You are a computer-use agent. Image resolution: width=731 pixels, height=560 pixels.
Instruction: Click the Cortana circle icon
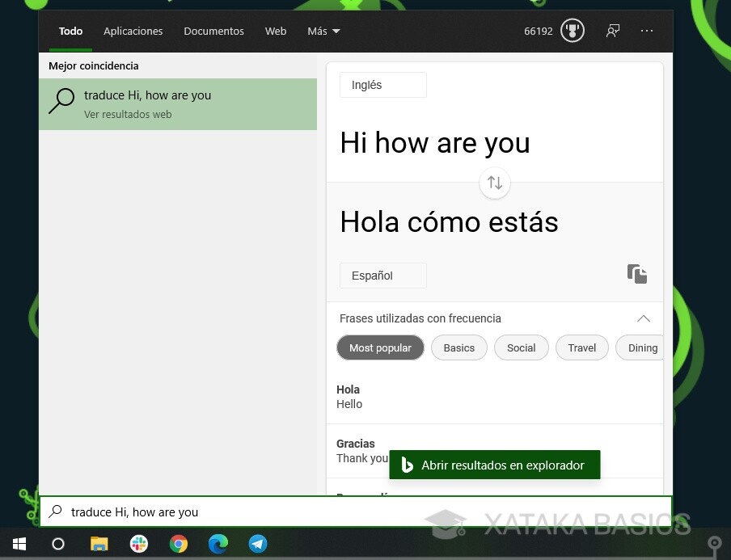57,544
